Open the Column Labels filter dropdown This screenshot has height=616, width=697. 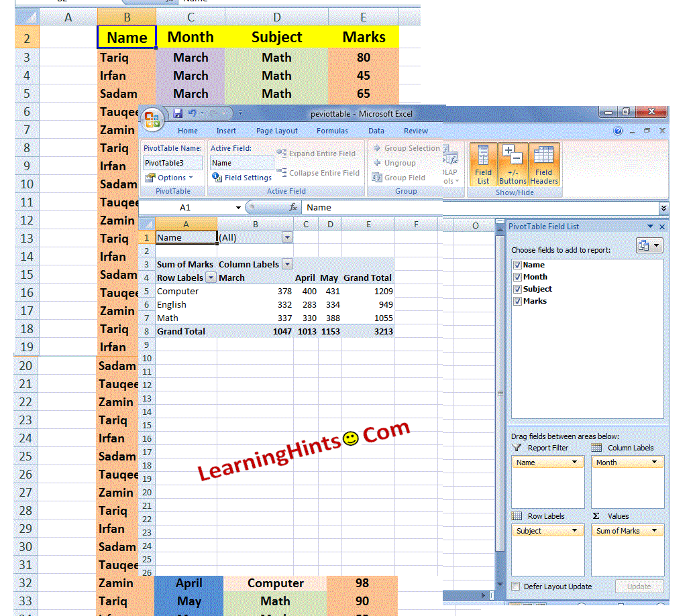[x=288, y=264]
